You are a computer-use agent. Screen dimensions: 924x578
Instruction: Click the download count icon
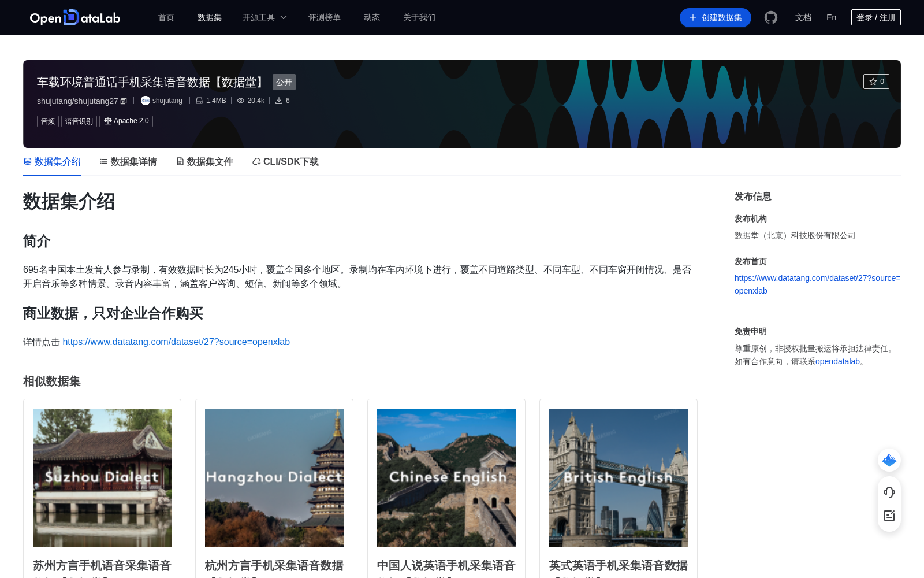pos(279,101)
